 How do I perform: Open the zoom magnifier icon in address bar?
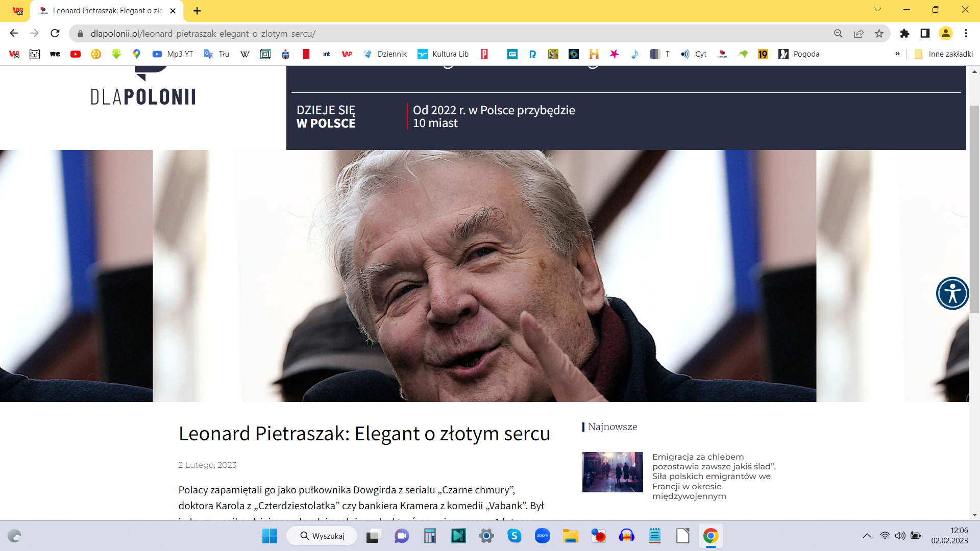pos(838,33)
